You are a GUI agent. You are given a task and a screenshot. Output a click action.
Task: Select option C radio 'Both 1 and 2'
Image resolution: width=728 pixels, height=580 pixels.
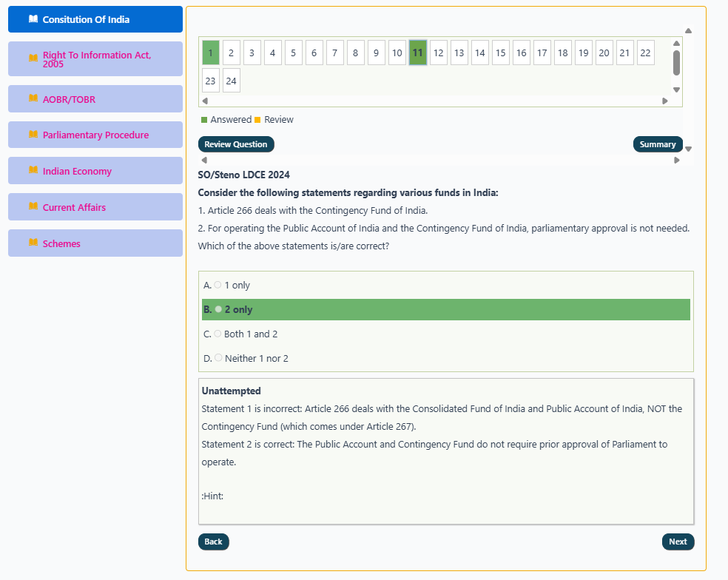pos(218,334)
